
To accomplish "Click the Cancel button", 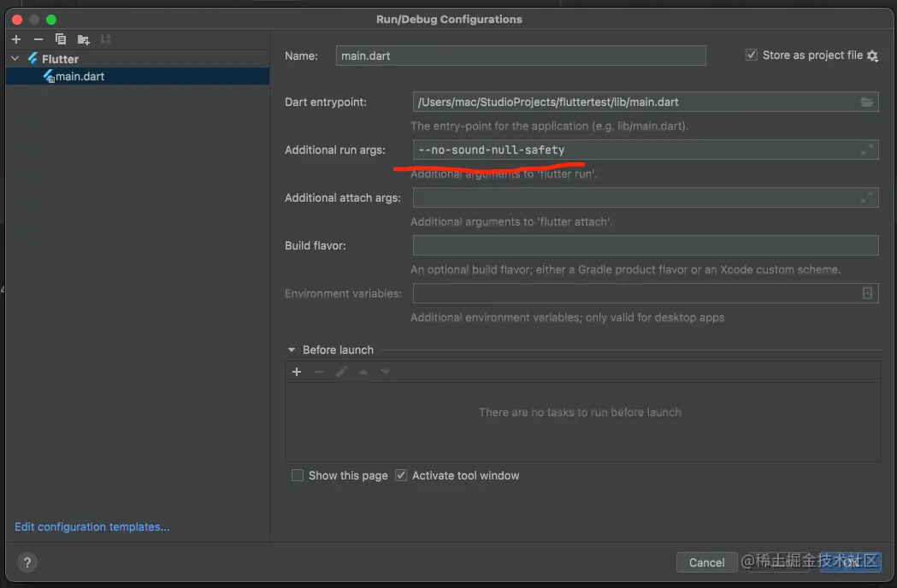I will click(x=706, y=562).
